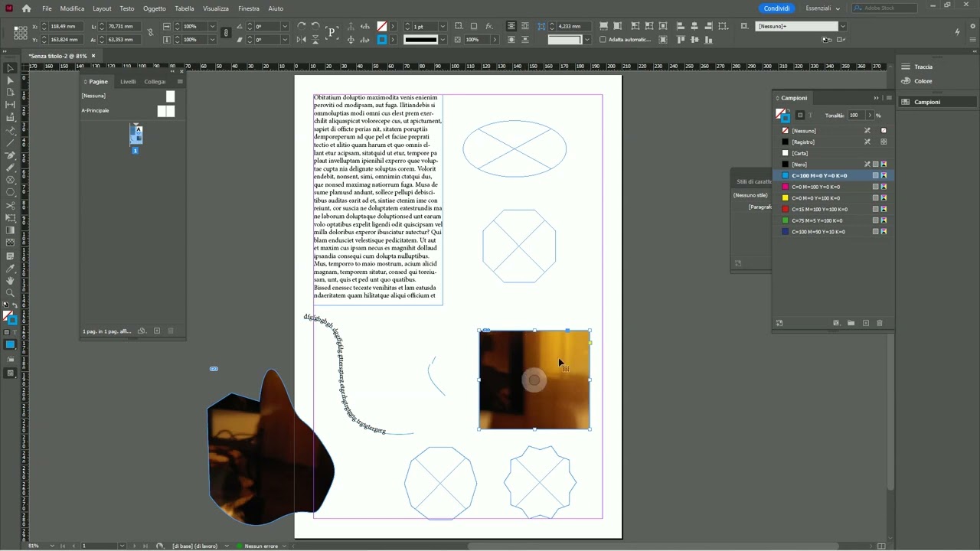Rotate selection 90° clockwise

click(x=301, y=26)
